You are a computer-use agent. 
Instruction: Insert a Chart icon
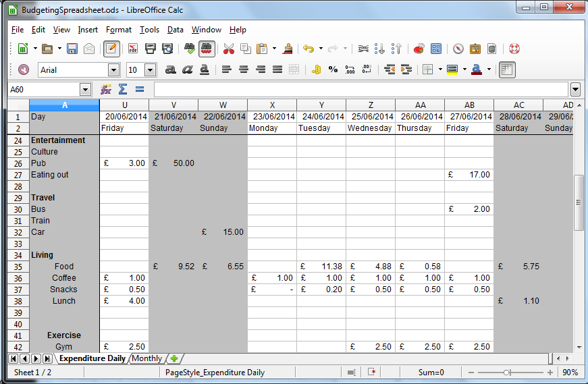tap(419, 49)
